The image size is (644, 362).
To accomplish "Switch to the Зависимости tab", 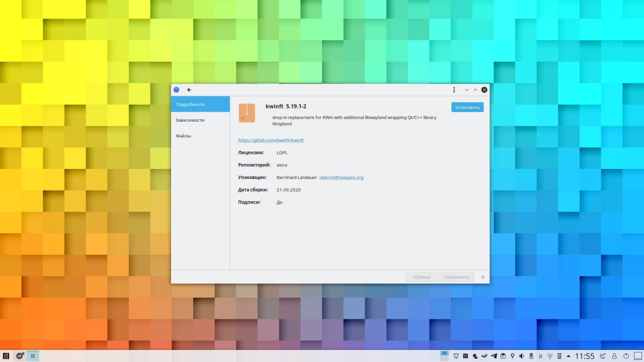I will click(x=200, y=120).
